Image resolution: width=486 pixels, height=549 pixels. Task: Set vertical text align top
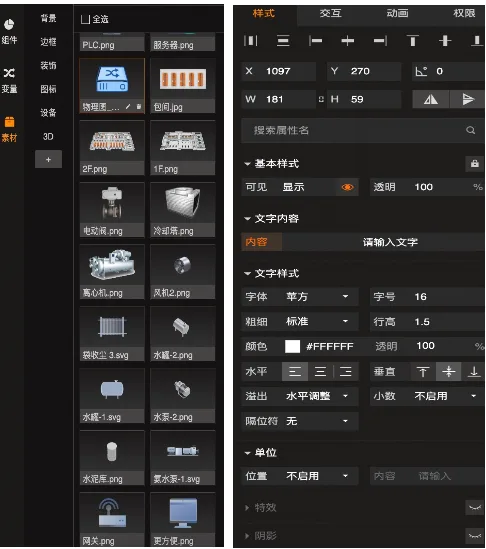coord(423,371)
